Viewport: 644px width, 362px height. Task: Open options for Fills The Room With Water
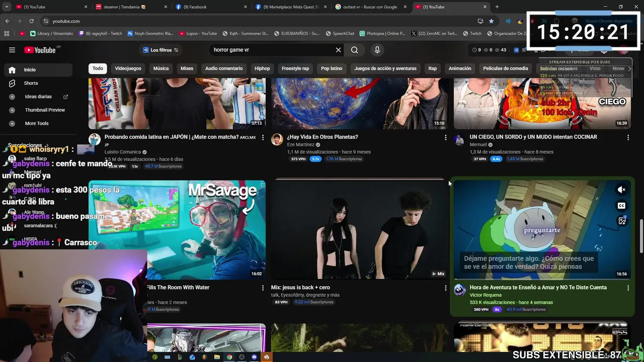coord(263,288)
